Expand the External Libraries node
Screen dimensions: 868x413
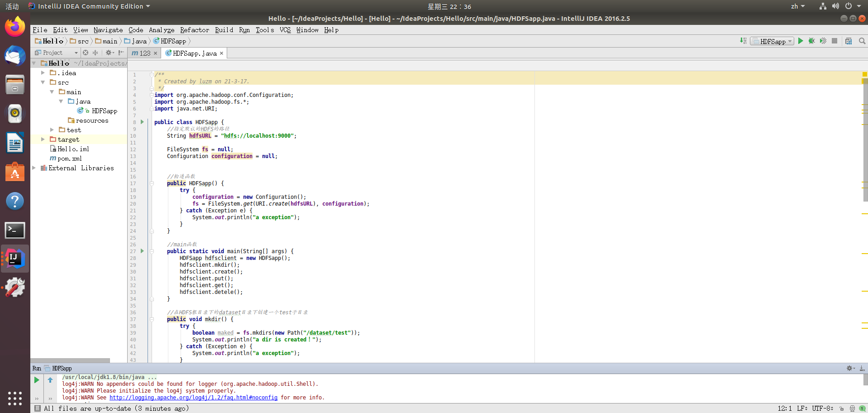33,168
